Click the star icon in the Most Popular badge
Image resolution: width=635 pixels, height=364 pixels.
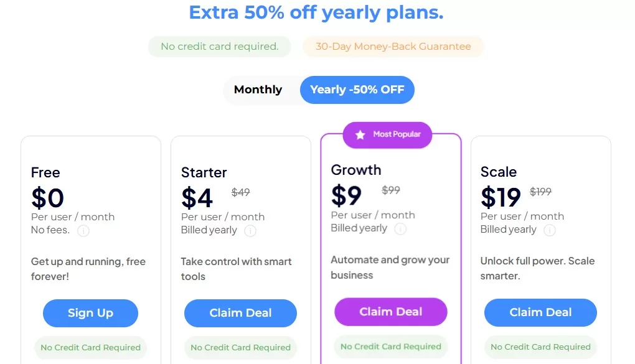pos(359,134)
